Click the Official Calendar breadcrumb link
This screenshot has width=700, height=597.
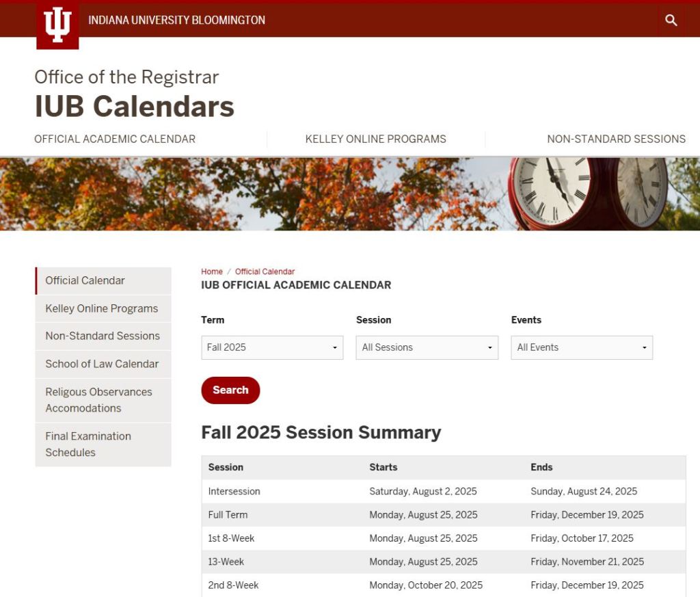pos(265,271)
